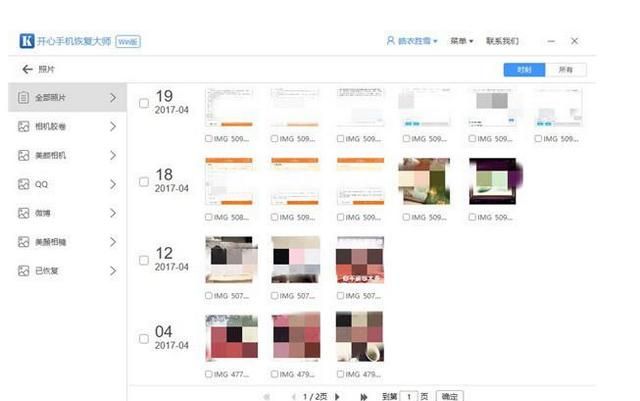Click the 1 / 2页 page indicator

[x=315, y=397]
